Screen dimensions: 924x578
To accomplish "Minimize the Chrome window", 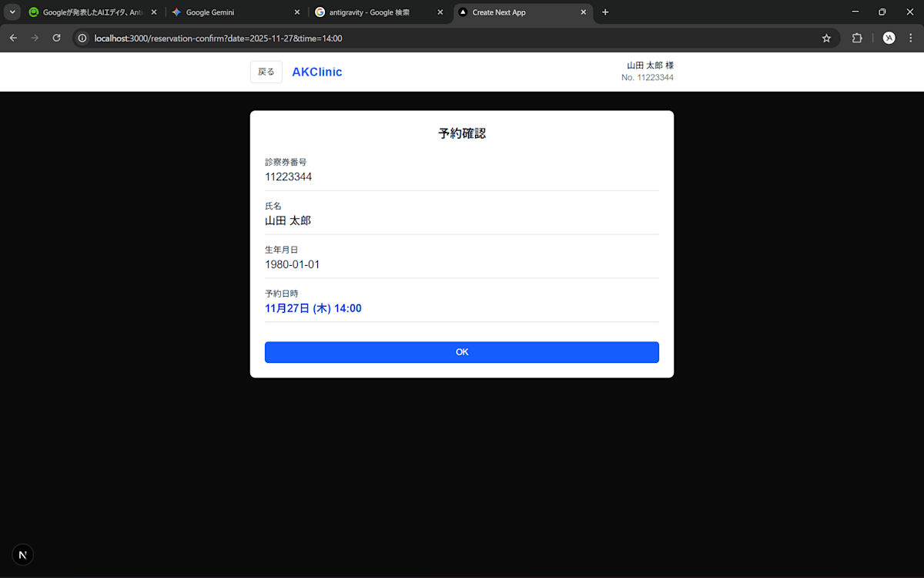I will (x=855, y=12).
